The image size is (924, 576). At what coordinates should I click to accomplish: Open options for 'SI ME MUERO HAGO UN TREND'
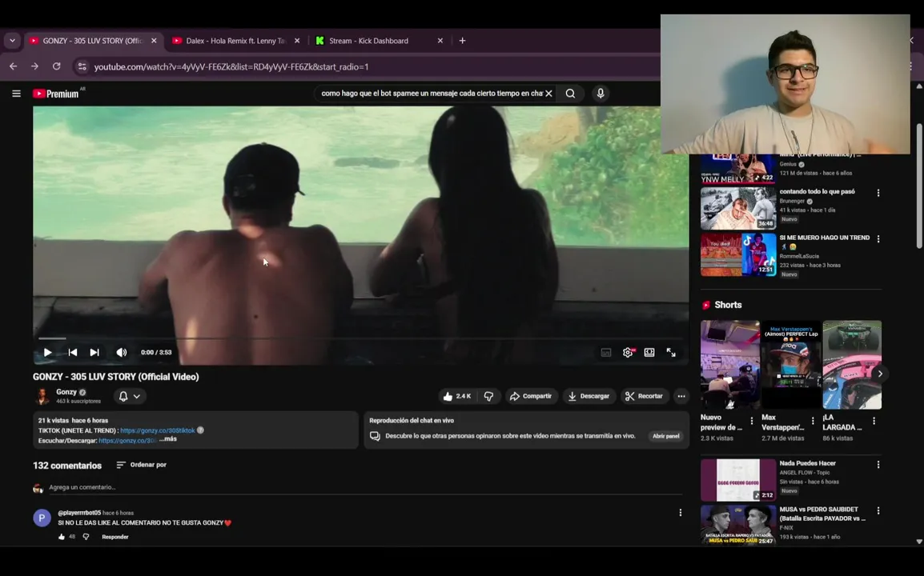point(878,239)
